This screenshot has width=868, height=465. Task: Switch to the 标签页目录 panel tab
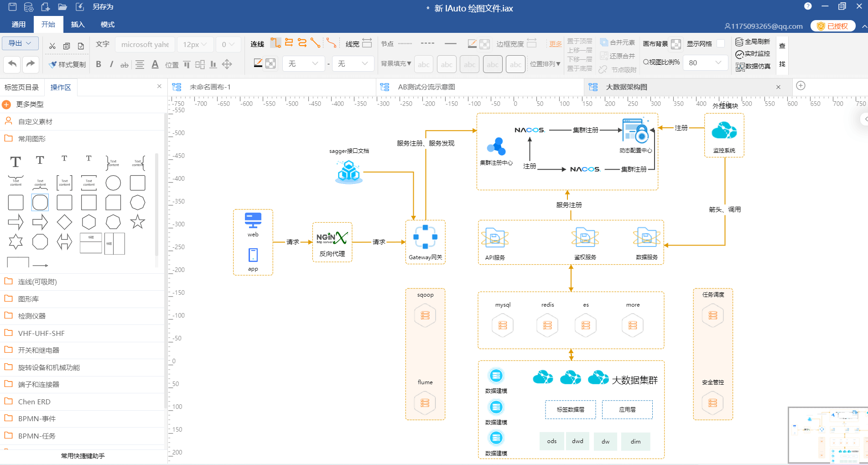click(21, 87)
